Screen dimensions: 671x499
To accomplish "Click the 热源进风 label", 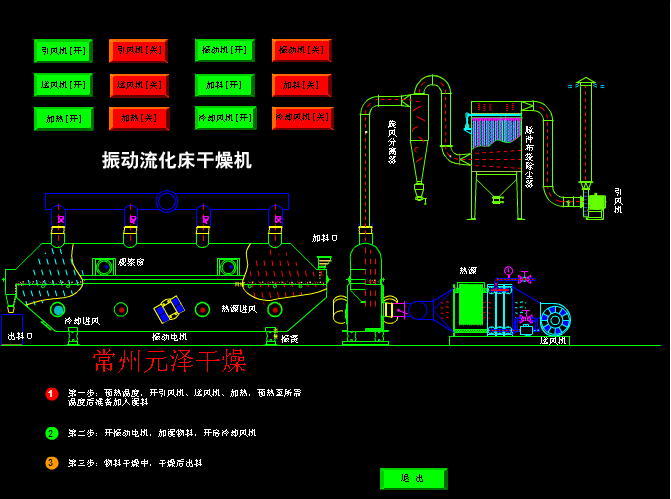I will point(239,309).
